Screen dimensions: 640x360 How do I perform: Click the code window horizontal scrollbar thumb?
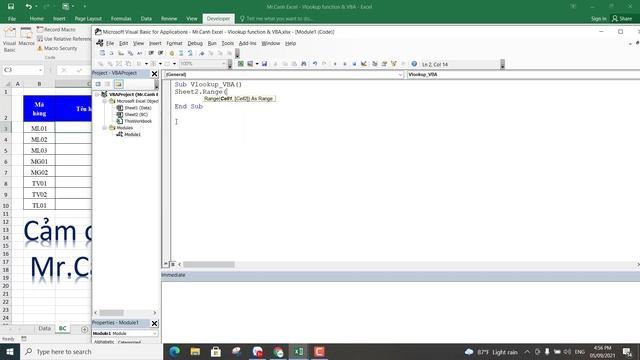209,264
